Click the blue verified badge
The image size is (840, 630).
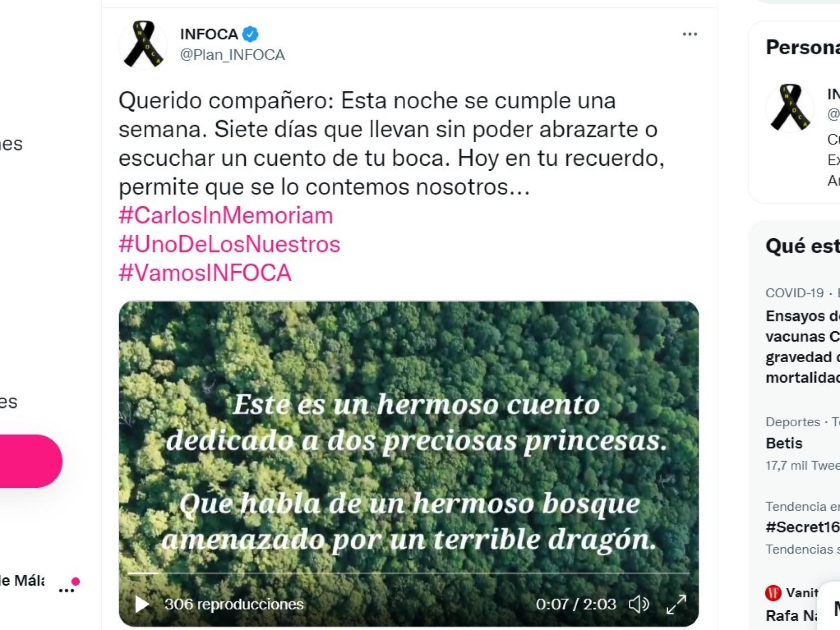point(251,34)
